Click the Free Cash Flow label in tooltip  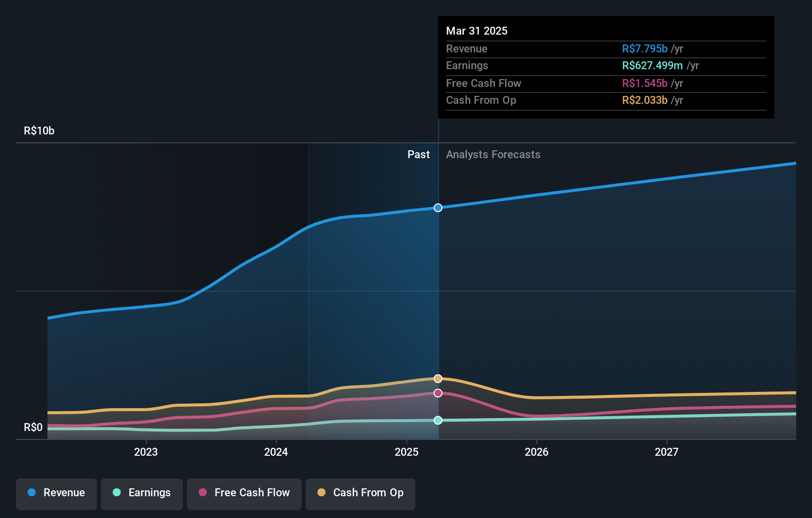pyautogui.click(x=484, y=83)
